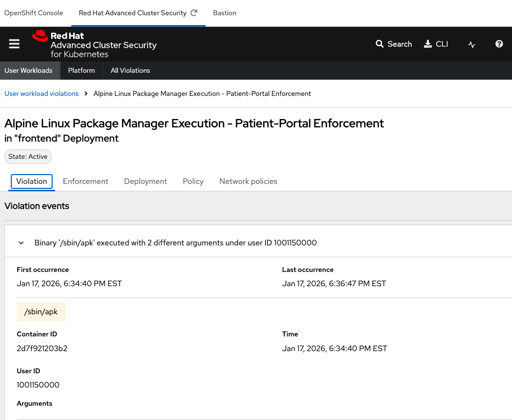Screen dimensions: 512x420
Task: Open the system health pulse icon
Action: pyautogui.click(x=472, y=45)
